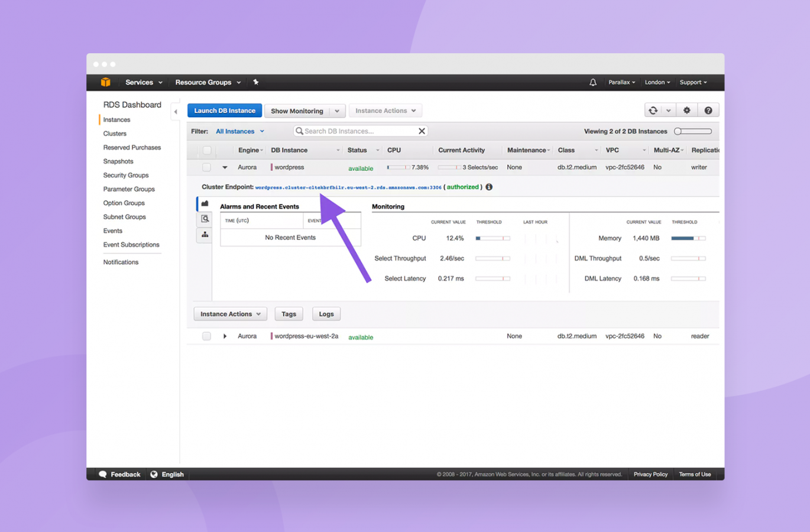Screen dimensions: 810x532
Task: Click the refresh instances icon
Action: pos(653,111)
